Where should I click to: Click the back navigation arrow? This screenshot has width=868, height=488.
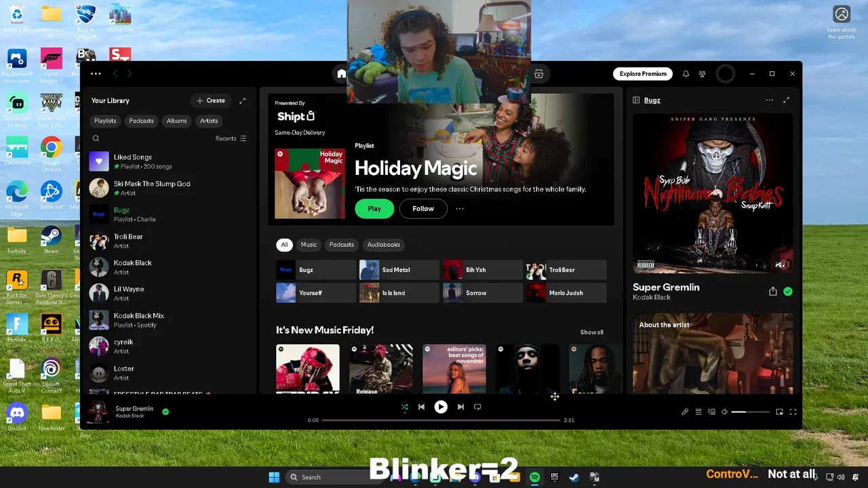tap(115, 74)
